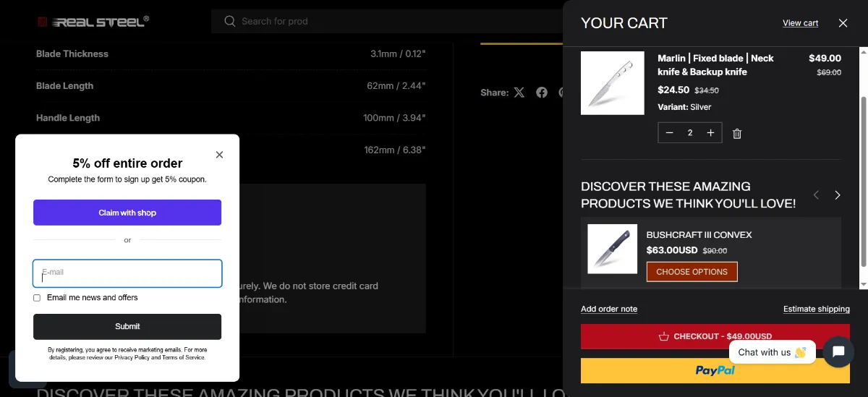Proceed to Checkout $49.00USD

point(715,336)
